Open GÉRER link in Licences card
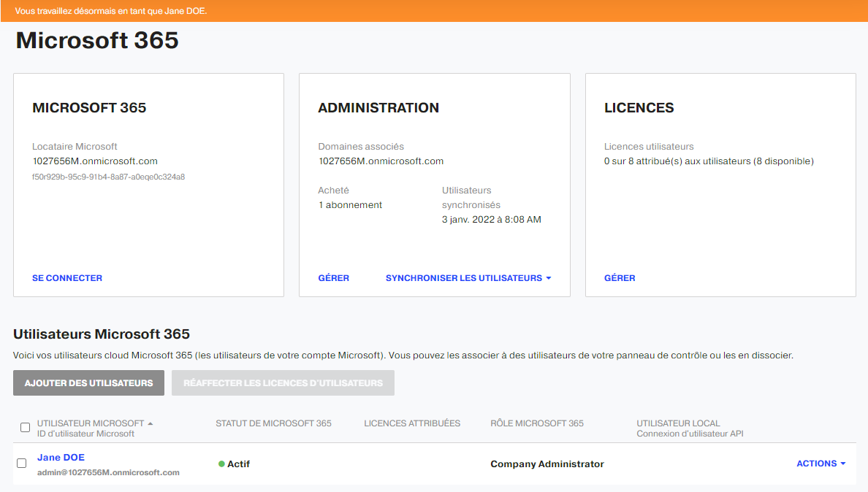 (x=620, y=278)
